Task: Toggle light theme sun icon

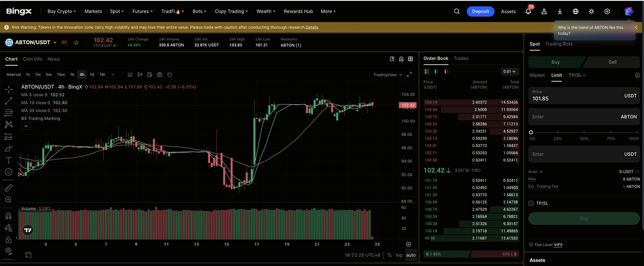Action: tap(591, 11)
